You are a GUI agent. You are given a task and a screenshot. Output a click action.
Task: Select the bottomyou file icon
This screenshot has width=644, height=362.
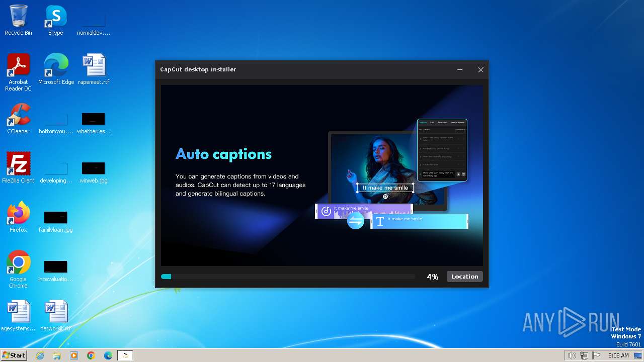click(x=56, y=122)
